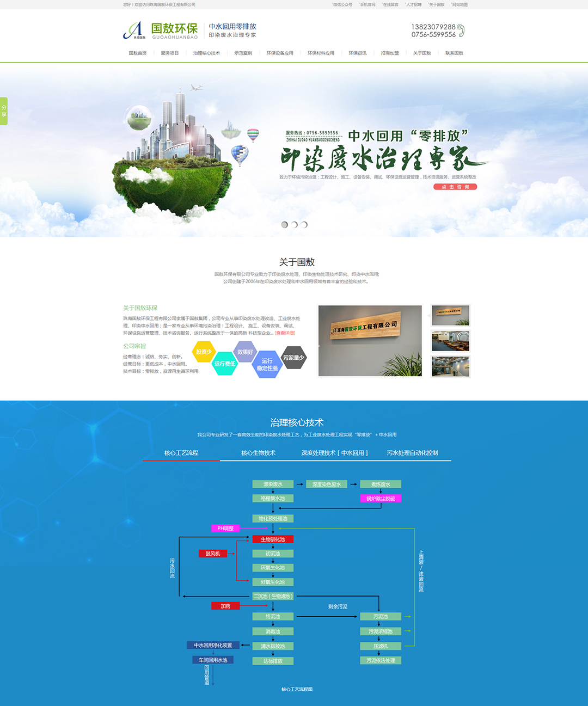Click the purple 效果好 hexagon
The width and height of the screenshot is (588, 706).
245,352
